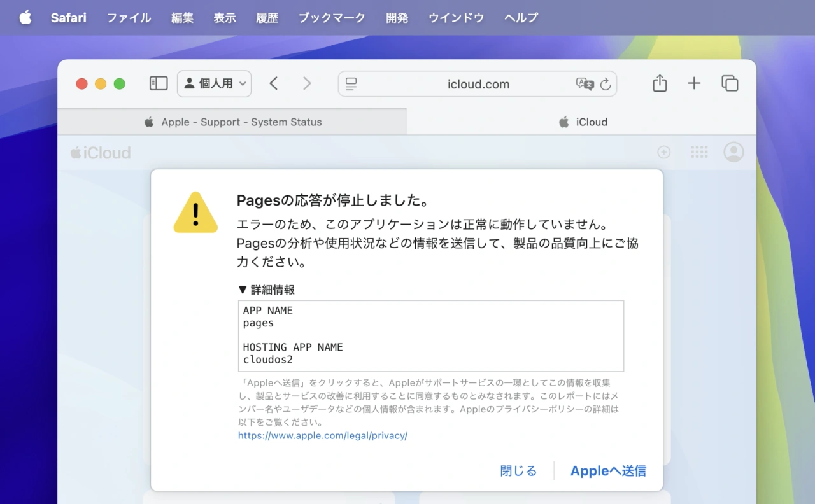Click the reload page icon
Screen dimensions: 815x504
click(606, 84)
